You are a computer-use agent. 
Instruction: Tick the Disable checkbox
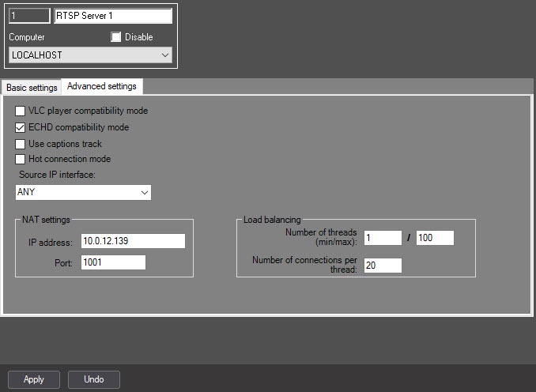(x=116, y=37)
